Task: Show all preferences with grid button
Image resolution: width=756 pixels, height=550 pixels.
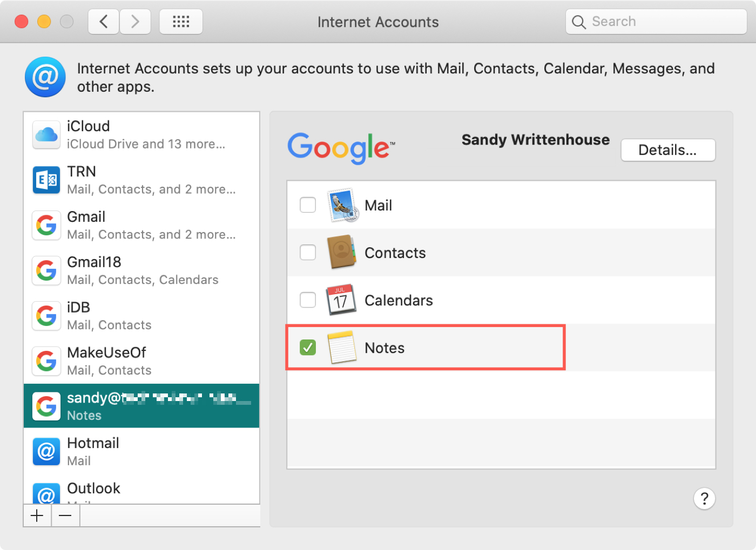Action: (181, 22)
